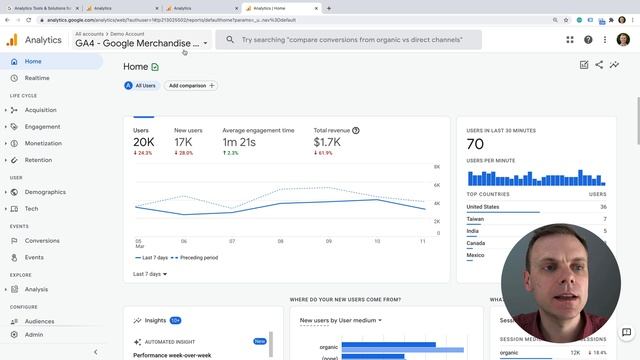The height and width of the screenshot is (360, 640).
Task: Click the Events touch icon
Action: click(x=14, y=258)
